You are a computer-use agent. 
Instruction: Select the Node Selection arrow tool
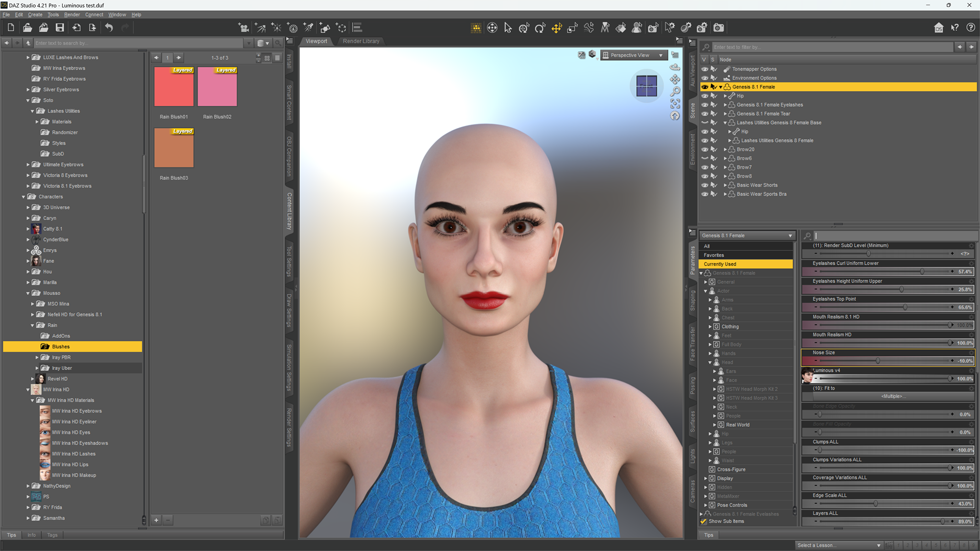(508, 28)
